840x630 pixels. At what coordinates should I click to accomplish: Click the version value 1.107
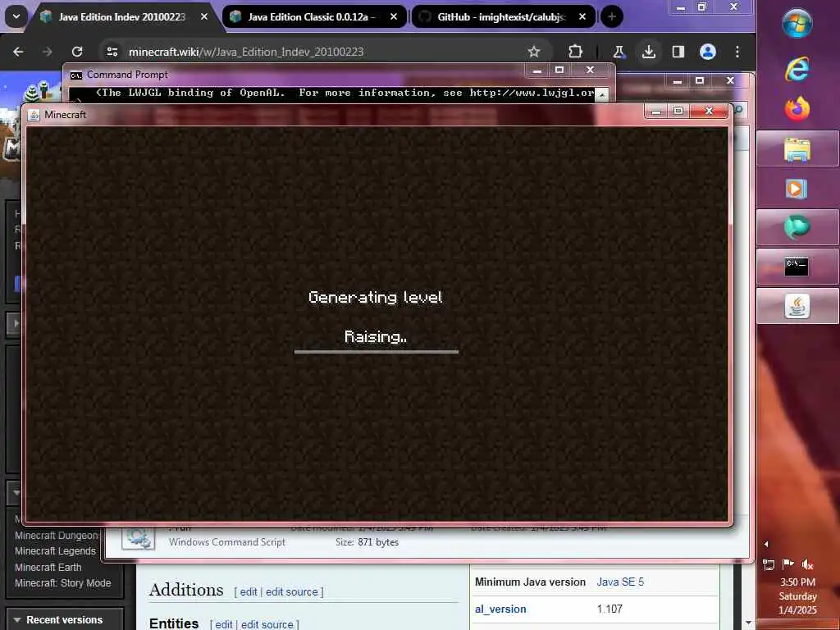coord(609,609)
